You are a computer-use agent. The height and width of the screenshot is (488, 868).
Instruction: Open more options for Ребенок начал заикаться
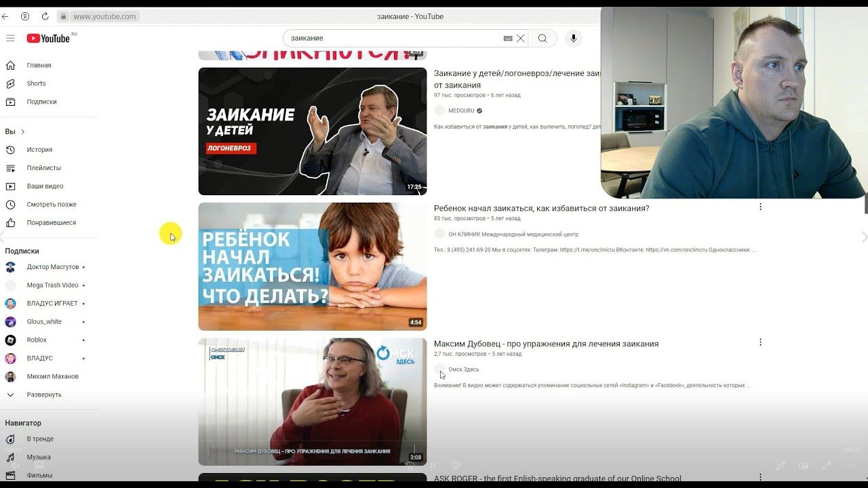[x=760, y=207]
